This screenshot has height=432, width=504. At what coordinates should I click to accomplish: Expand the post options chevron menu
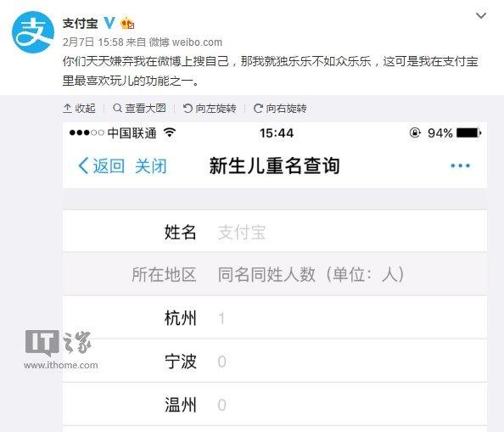tap(481, 15)
